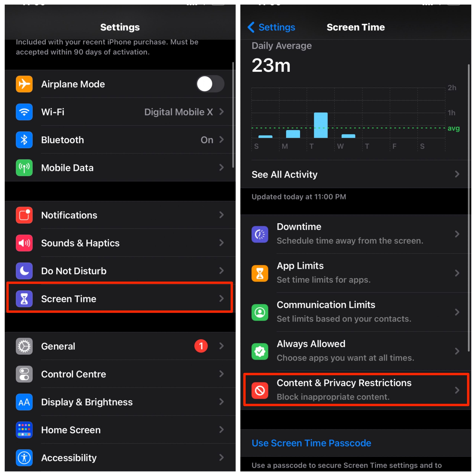The image size is (476, 476).
Task: Open the Screen Time settings
Action: [x=119, y=287]
